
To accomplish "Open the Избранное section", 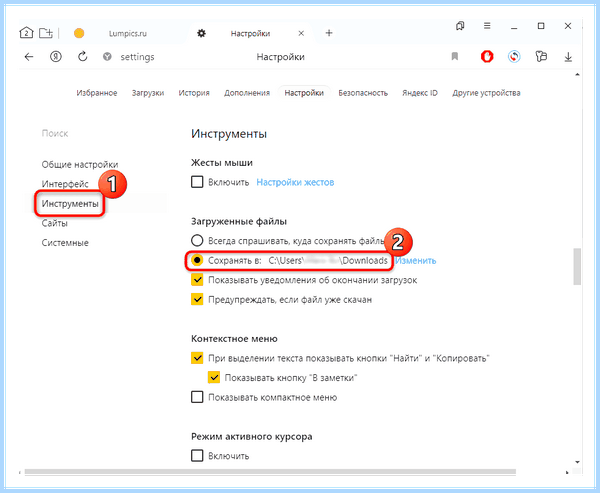I will (x=97, y=93).
